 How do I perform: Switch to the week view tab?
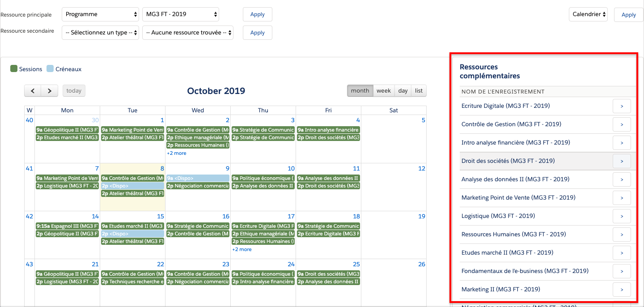click(383, 91)
